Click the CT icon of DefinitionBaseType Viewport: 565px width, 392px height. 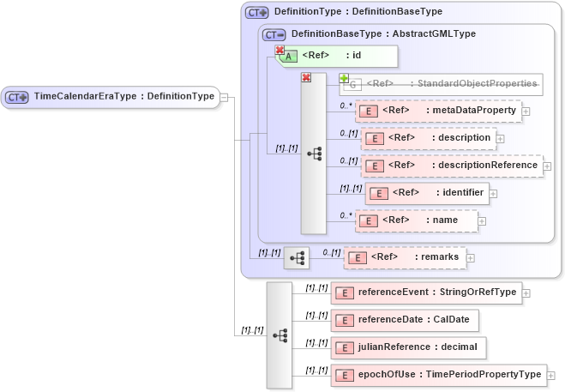(273, 35)
